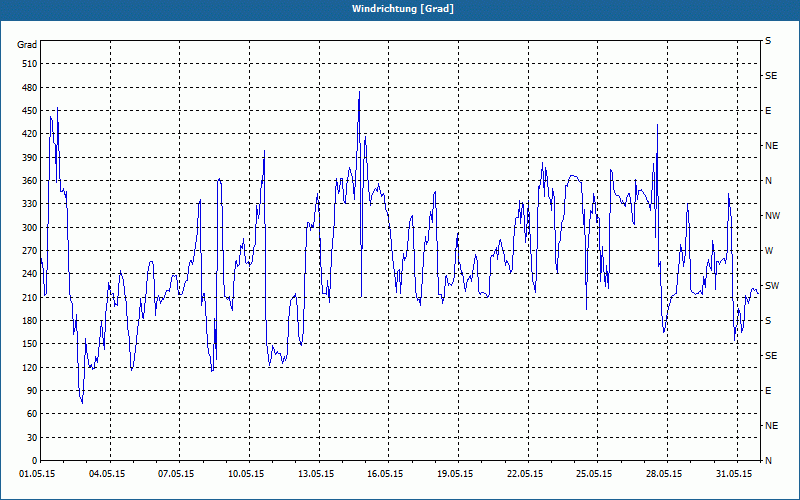Select the 210 y-axis value

(x=29, y=297)
